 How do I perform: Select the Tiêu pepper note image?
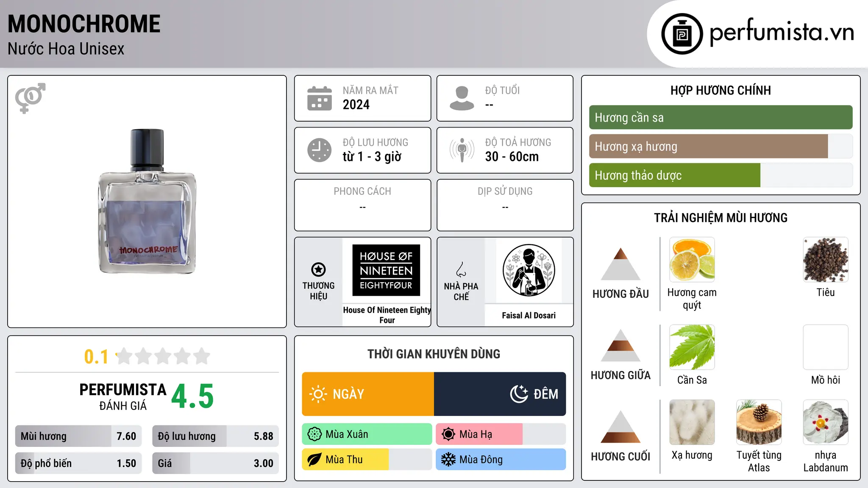coord(826,260)
